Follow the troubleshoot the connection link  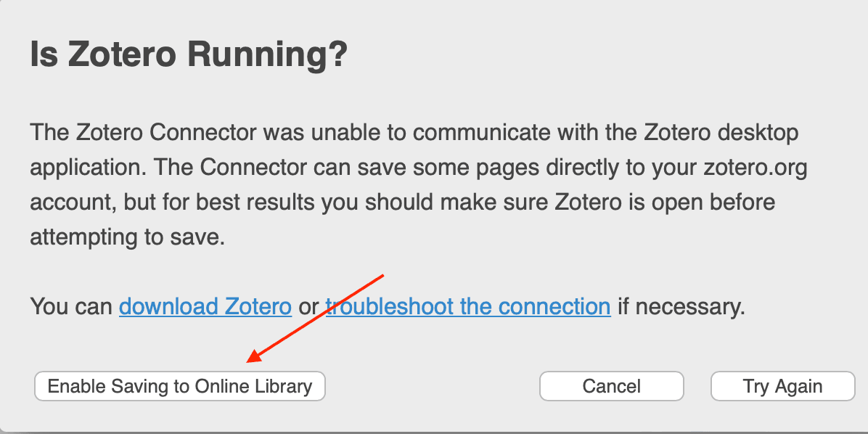point(468,307)
